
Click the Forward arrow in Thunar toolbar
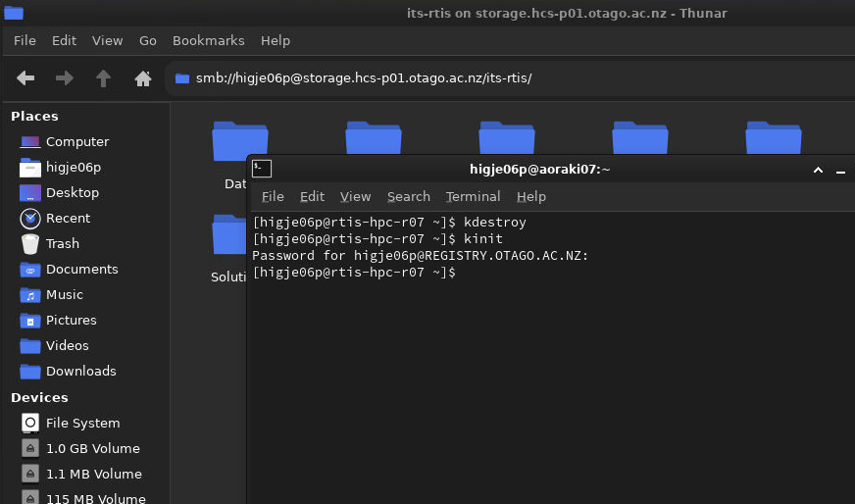pos(64,78)
